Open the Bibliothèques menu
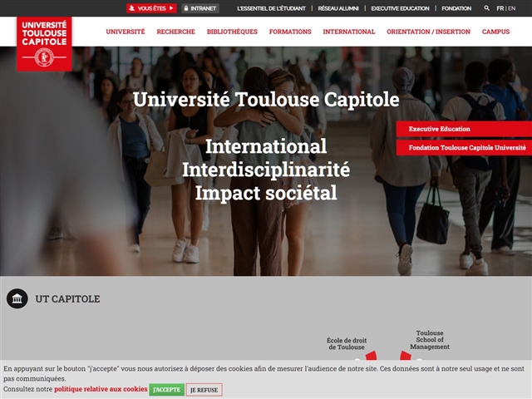Image resolution: width=532 pixels, height=399 pixels. click(x=232, y=32)
